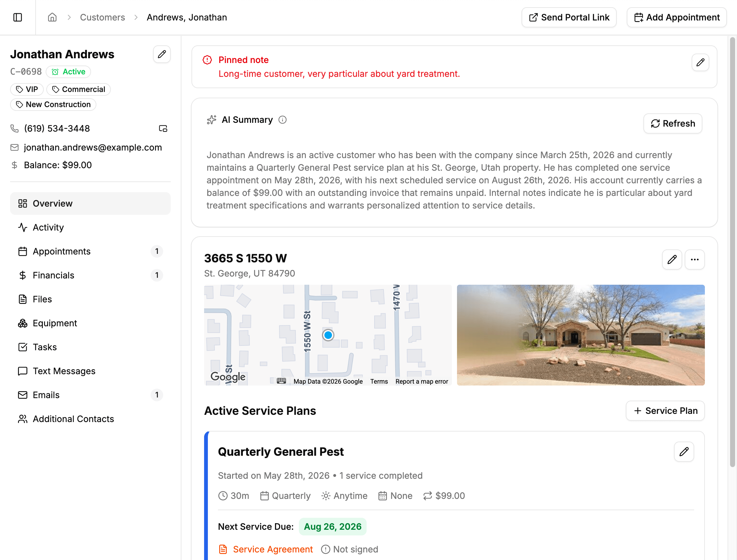The height and width of the screenshot is (560, 737).
Task: Click the customer ID C-0698
Action: 26,72
